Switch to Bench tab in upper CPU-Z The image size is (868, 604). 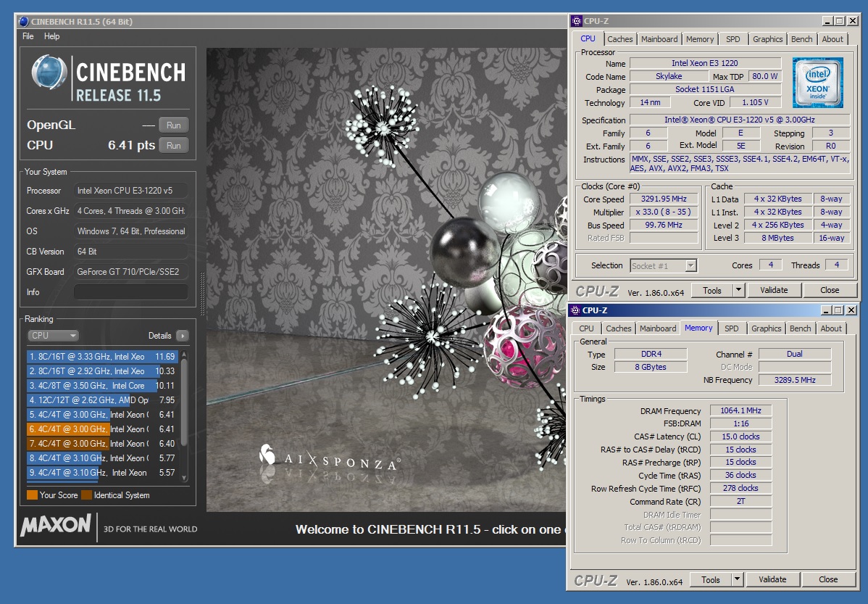pos(801,39)
